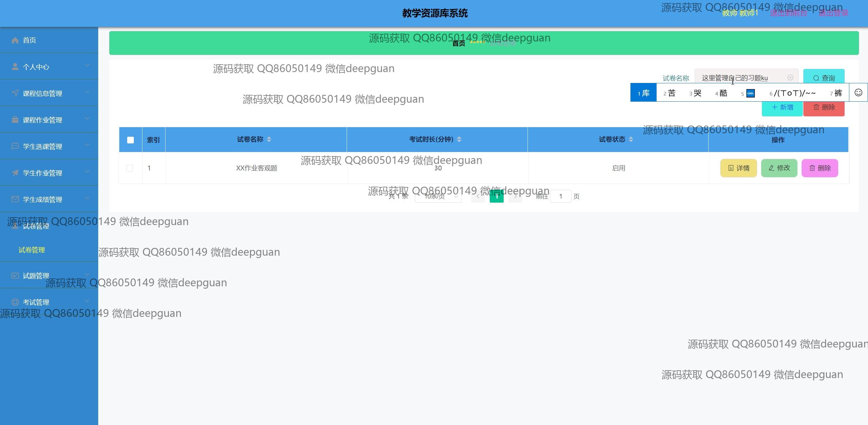Click the briefcase icon beside 课程作业管理
The image size is (868, 425).
15,120
